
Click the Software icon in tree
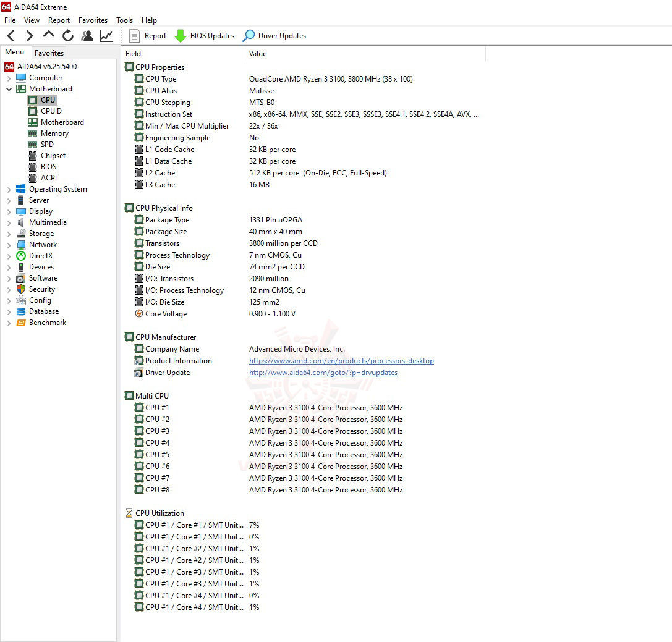[x=21, y=279]
